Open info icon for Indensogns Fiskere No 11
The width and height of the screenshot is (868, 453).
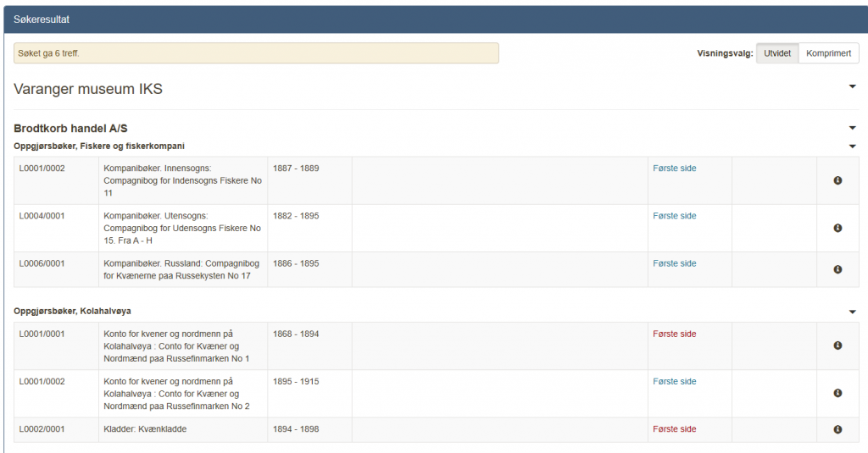(837, 180)
